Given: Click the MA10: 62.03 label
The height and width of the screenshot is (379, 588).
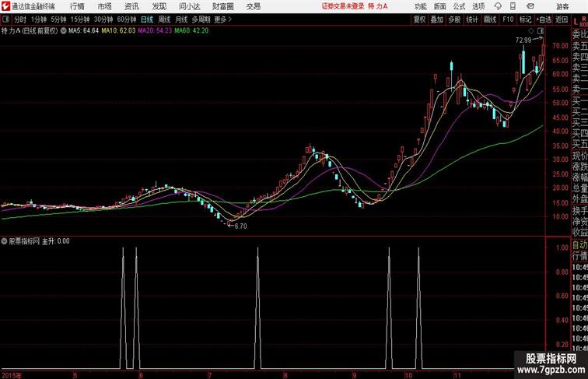Looking at the screenshot, I should (x=118, y=31).
